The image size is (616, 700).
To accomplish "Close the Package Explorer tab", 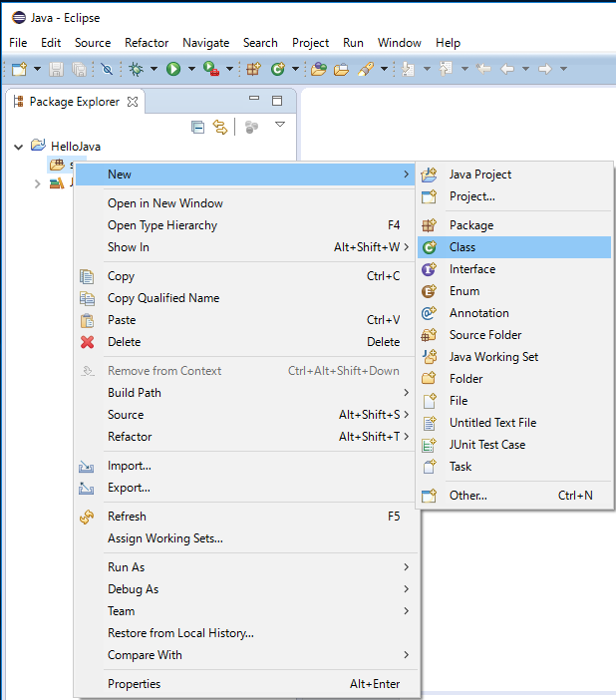I will (x=133, y=102).
